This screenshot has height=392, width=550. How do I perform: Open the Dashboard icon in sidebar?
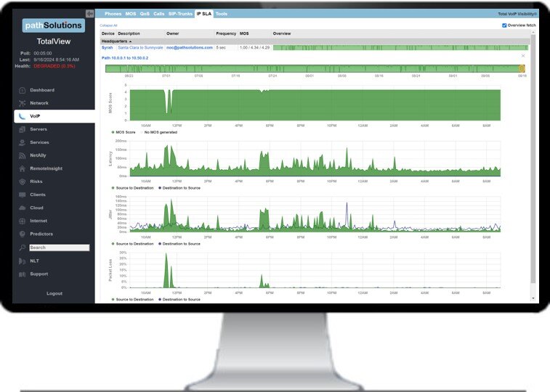click(23, 90)
